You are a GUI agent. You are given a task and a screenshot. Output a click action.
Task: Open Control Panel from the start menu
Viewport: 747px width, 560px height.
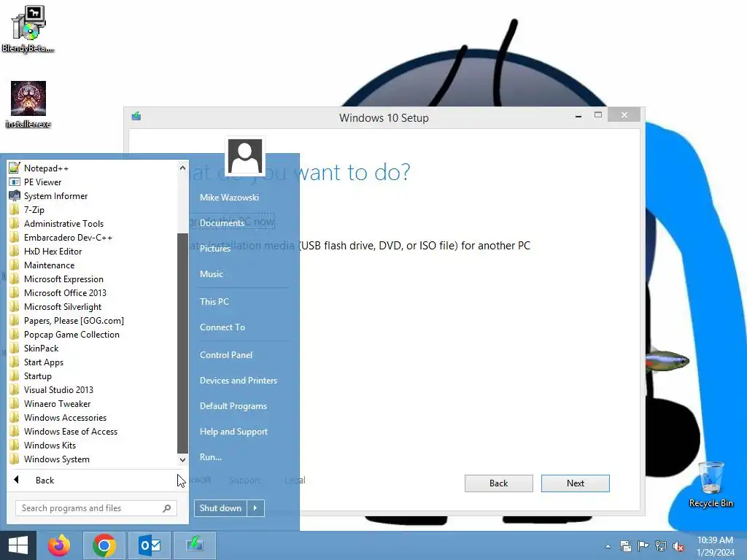click(226, 355)
